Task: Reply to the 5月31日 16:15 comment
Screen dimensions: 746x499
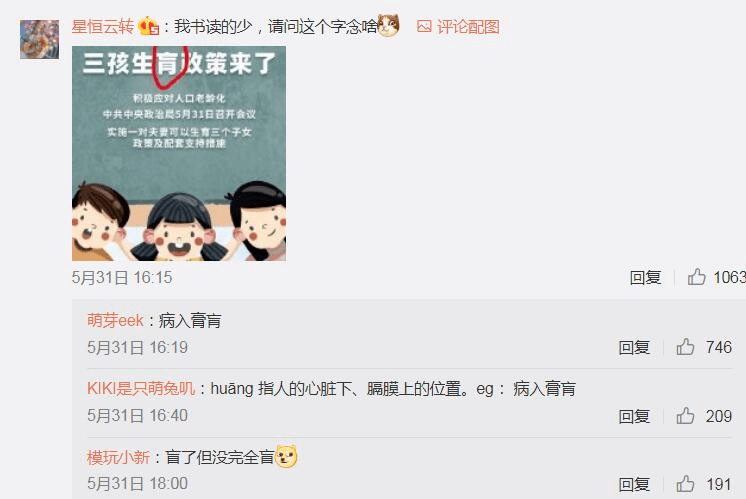Action: pos(645,277)
